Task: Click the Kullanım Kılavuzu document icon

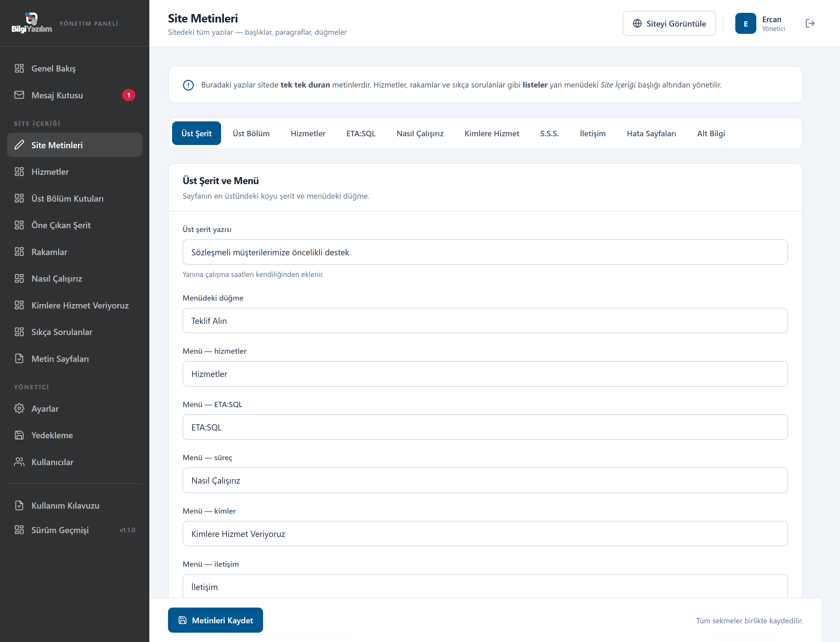Action: pos(19,505)
